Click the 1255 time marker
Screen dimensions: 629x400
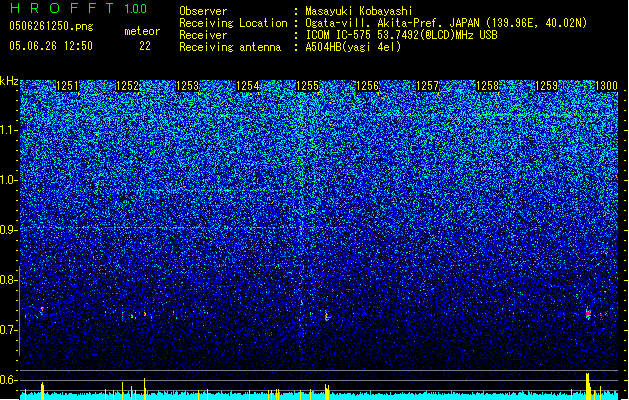click(307, 86)
